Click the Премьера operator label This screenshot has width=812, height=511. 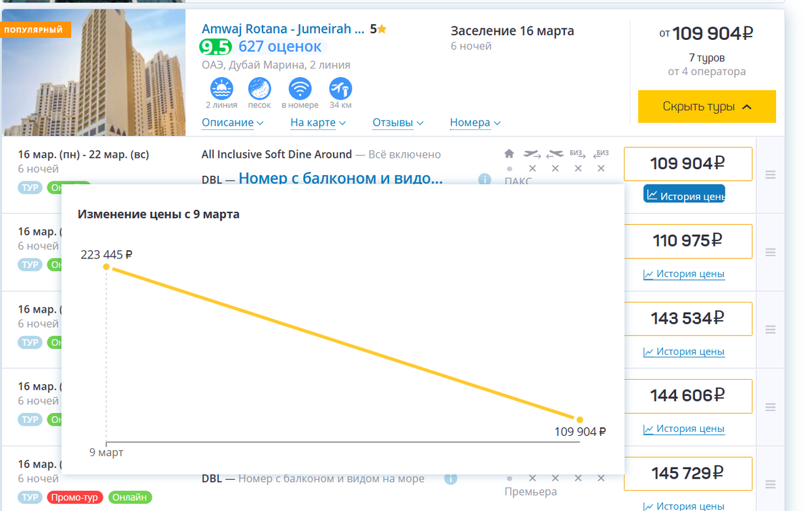click(531, 492)
